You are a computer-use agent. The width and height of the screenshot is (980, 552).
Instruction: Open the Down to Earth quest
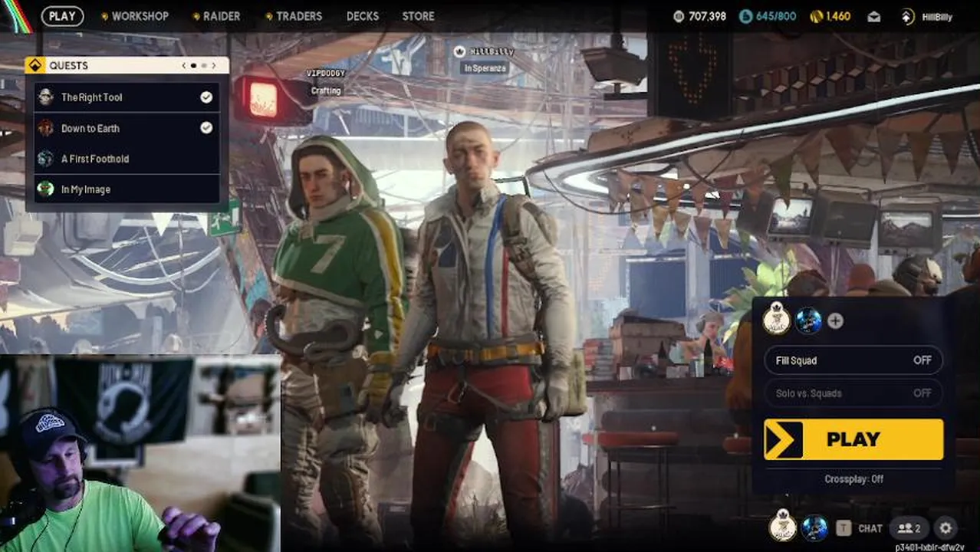pos(127,128)
